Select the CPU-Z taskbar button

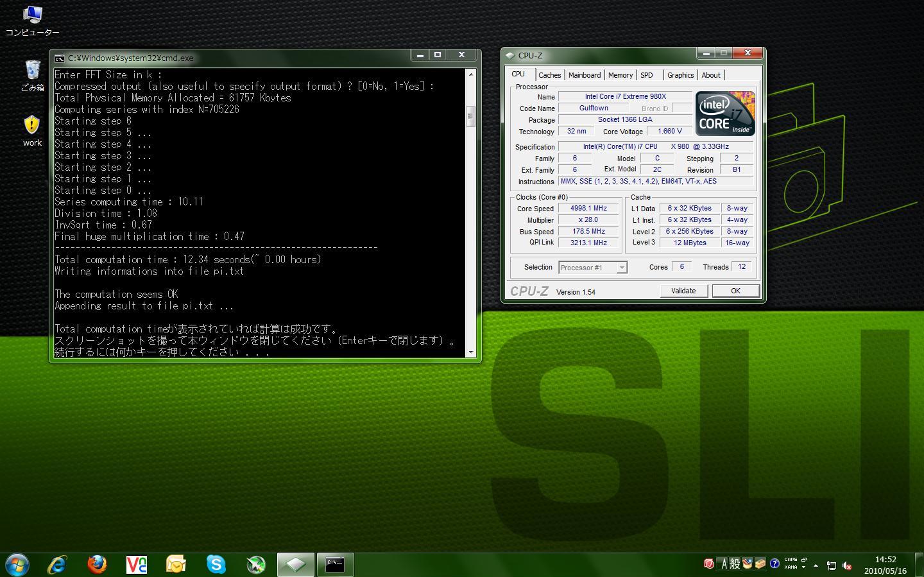pyautogui.click(x=295, y=564)
